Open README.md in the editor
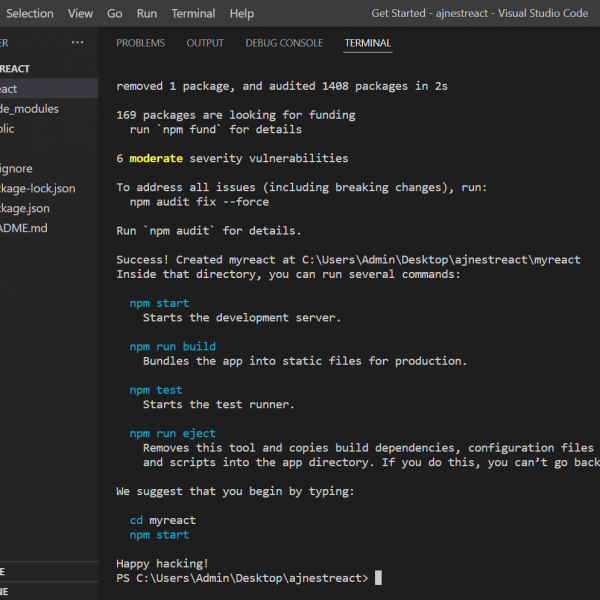 [x=24, y=229]
